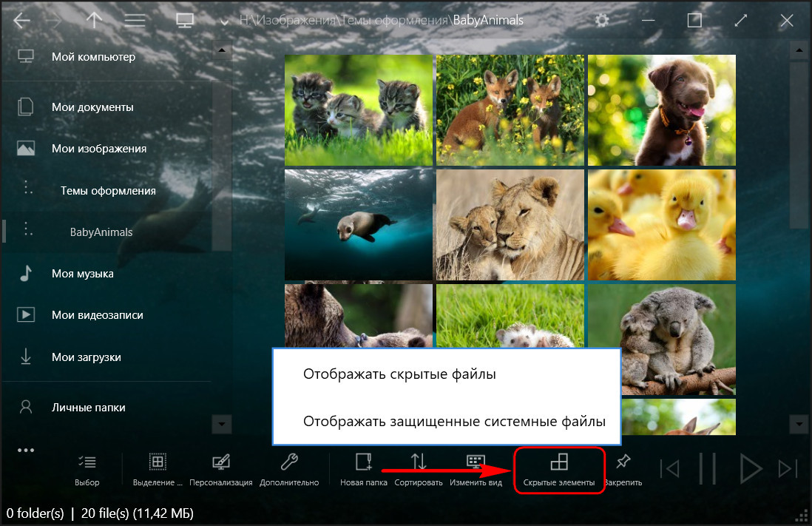Select the kittens photo thumbnail

tap(359, 110)
